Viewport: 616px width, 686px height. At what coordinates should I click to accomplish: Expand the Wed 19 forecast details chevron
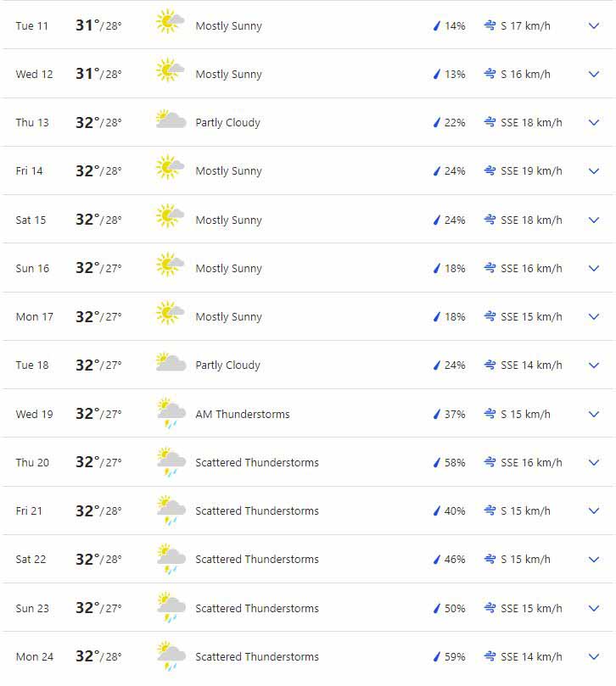pyautogui.click(x=594, y=414)
